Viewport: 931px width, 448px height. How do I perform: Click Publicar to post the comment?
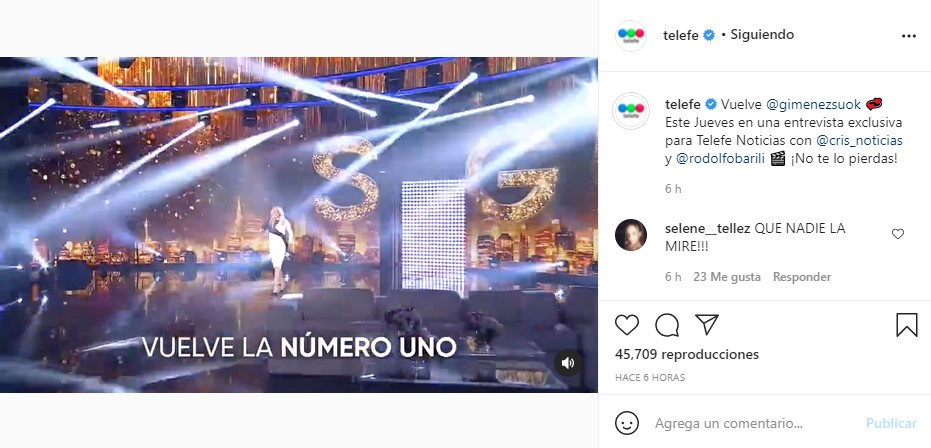click(x=891, y=423)
